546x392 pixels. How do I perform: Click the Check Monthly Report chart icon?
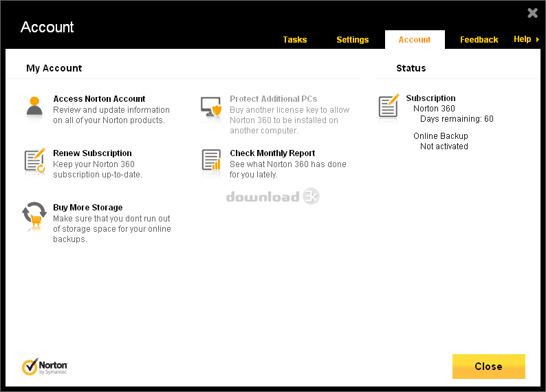(211, 160)
